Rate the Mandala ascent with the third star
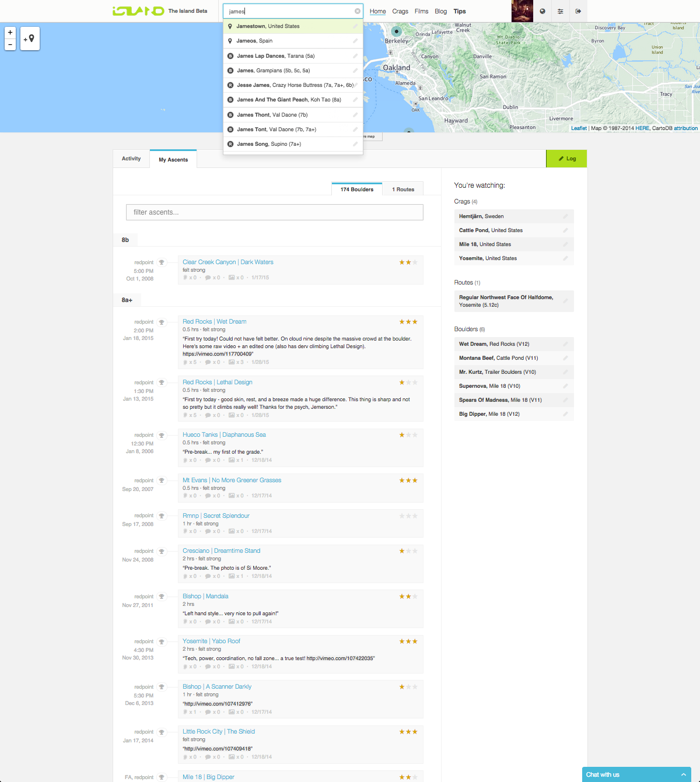 point(415,596)
